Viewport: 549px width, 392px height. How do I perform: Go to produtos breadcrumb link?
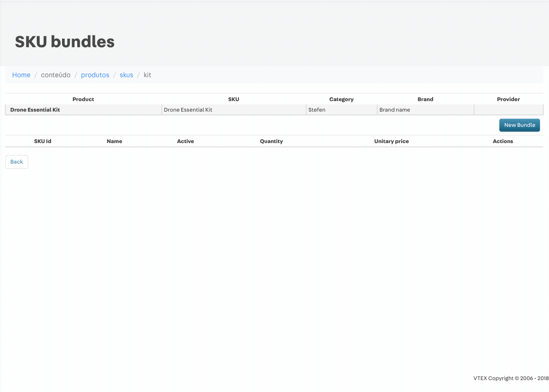[95, 75]
